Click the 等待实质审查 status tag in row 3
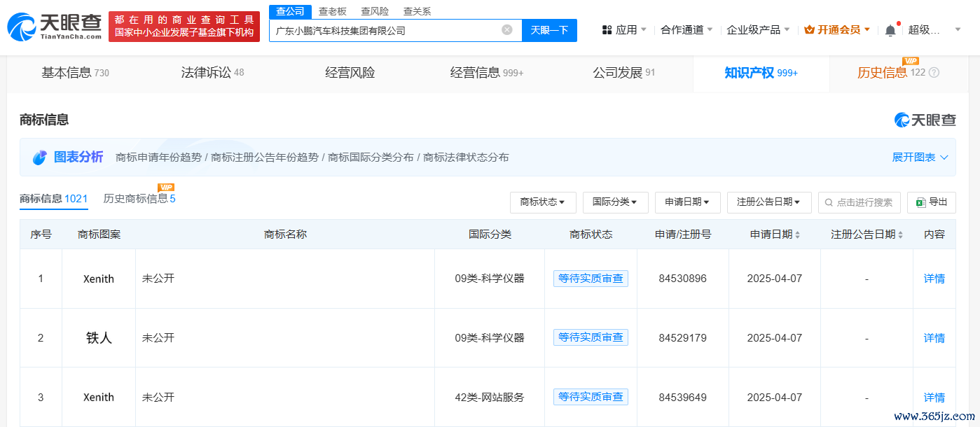Viewport: 980px width, 427px height. click(x=591, y=397)
